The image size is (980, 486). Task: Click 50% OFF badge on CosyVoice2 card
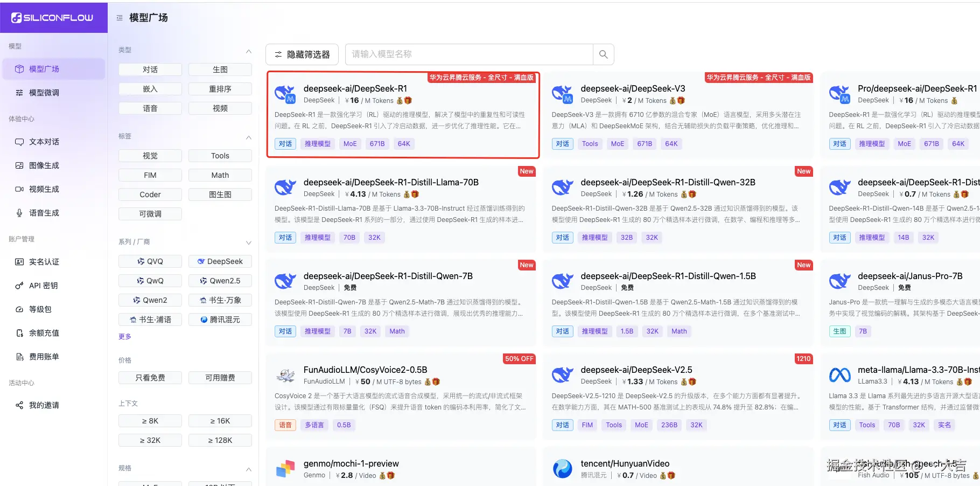(x=519, y=359)
